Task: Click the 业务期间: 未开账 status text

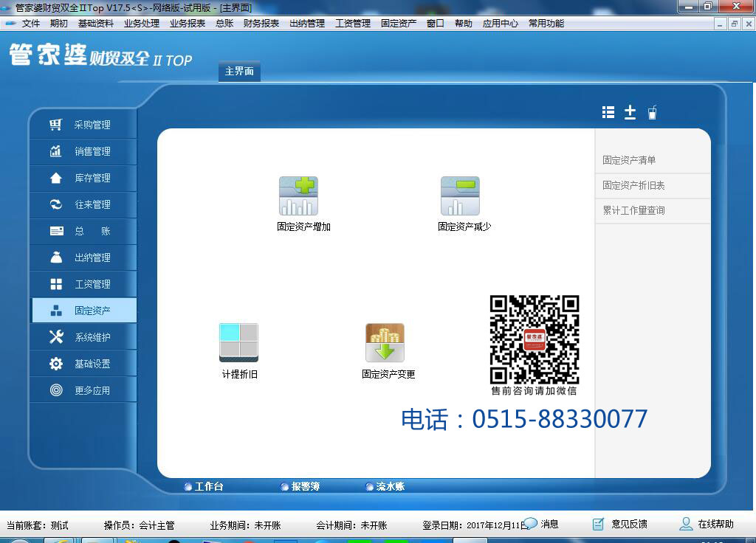Action: click(245, 525)
